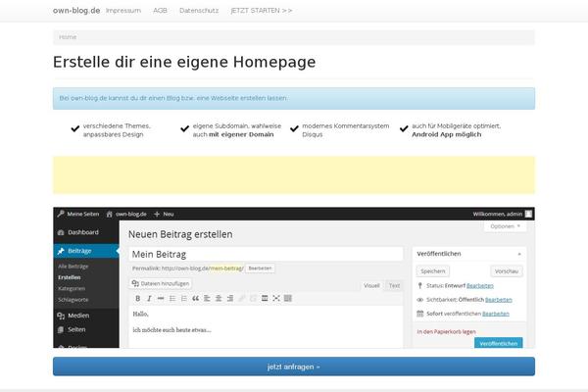Enter distraction-free fullscreen editor mode
588x392 pixels.
coord(276,299)
